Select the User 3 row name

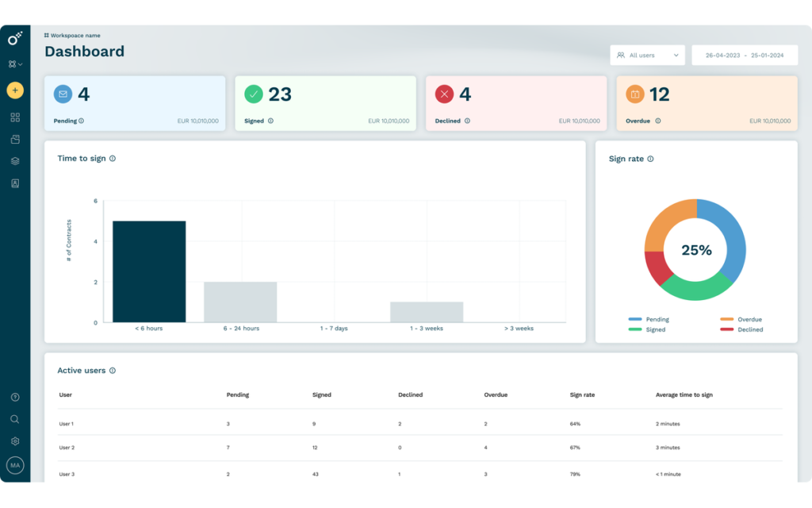coord(67,475)
